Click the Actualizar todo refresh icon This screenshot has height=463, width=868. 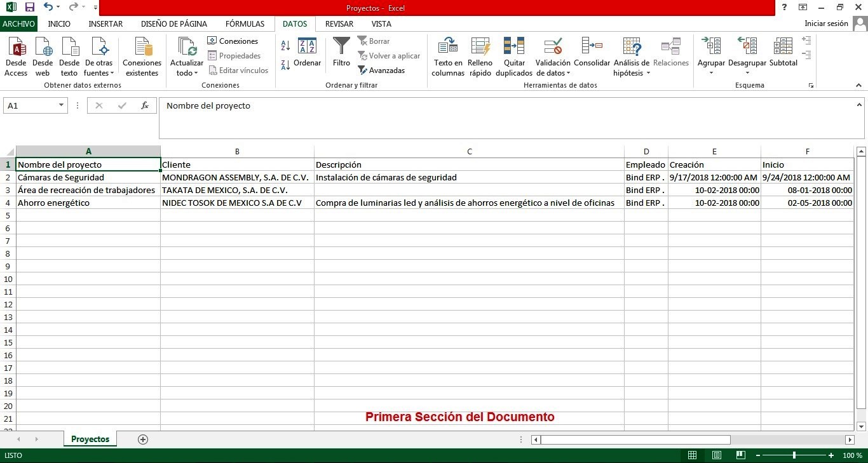tap(187, 47)
